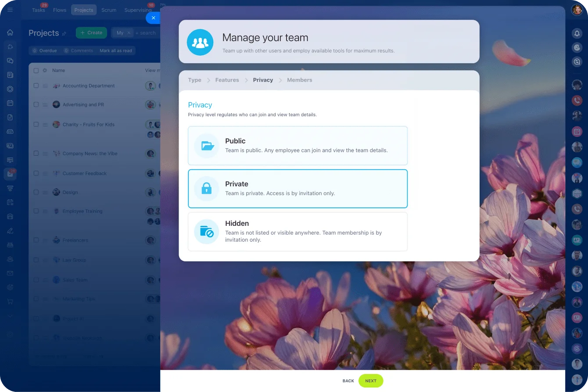Viewport: 588px width, 392px height.
Task: Close the team creation slider panel
Action: coord(153,18)
